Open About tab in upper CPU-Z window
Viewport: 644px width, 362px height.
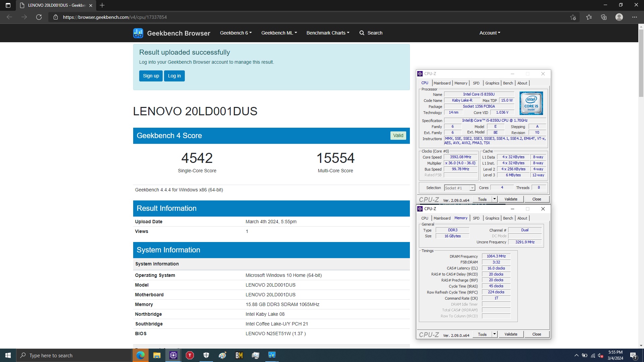(x=522, y=83)
